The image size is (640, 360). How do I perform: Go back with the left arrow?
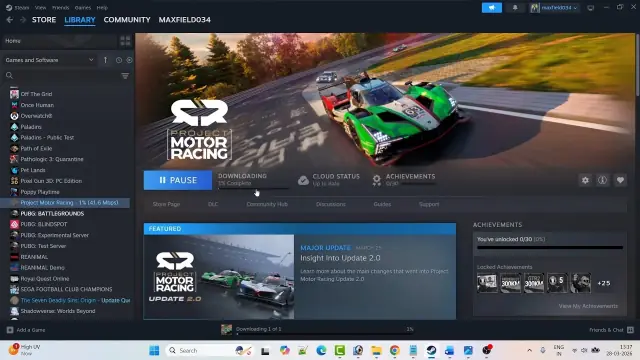tap(10, 20)
